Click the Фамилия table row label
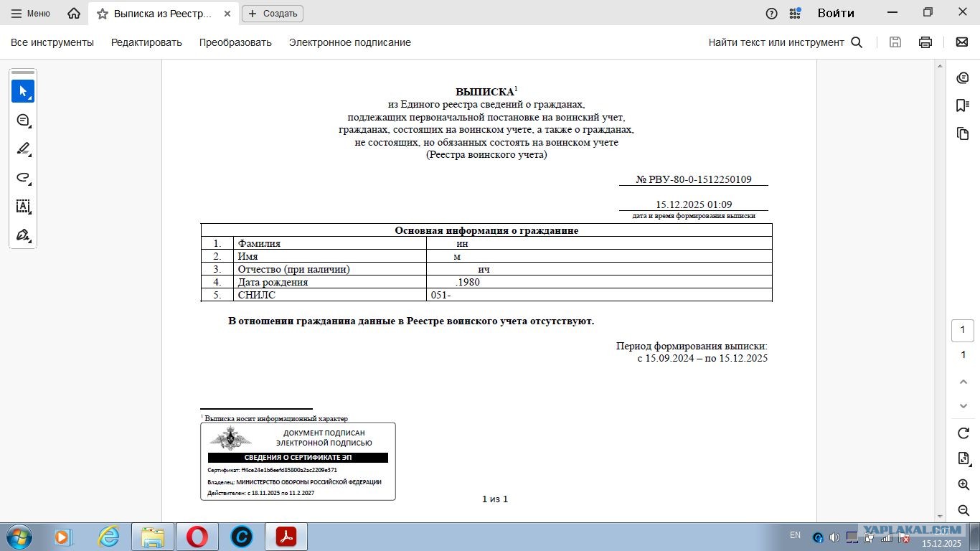The image size is (980, 551). (259, 243)
